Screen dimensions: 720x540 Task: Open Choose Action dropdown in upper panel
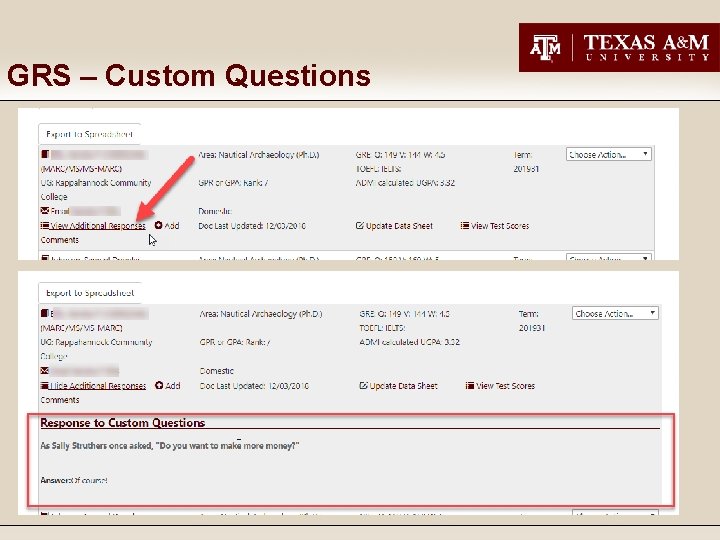[x=608, y=154]
